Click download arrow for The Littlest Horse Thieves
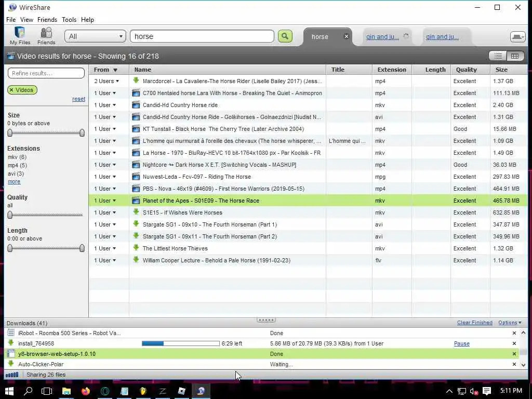The width and height of the screenshot is (532, 399). pos(136,248)
